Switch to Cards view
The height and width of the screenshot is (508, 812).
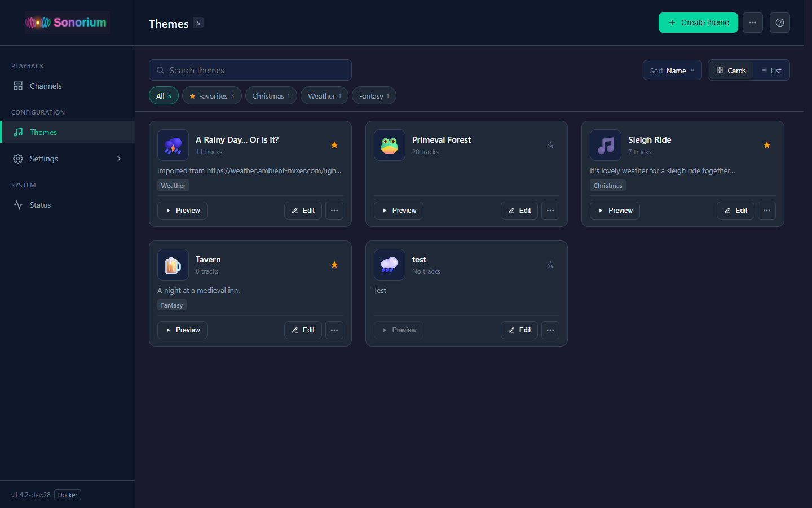point(731,71)
